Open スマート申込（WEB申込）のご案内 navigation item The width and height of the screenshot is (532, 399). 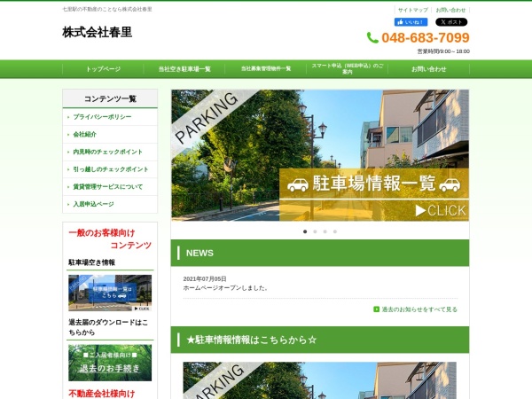coord(348,69)
